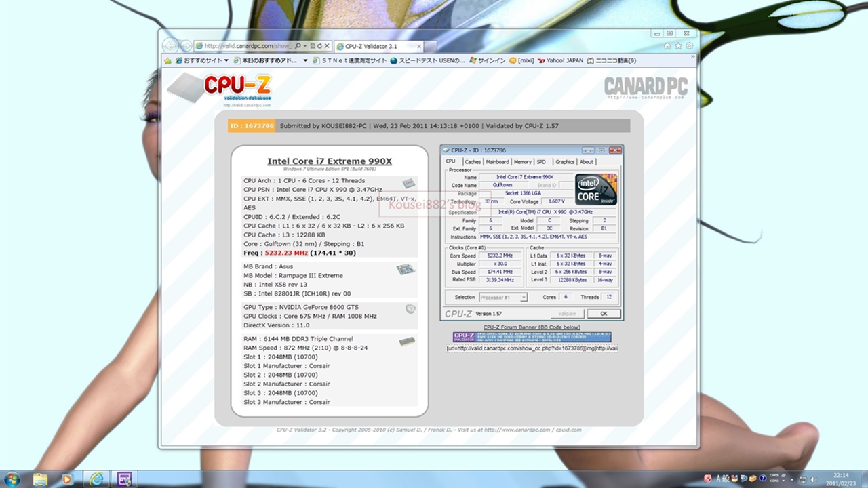Toggle the Compatibility View icon in address bar
This screenshot has width=868, height=488.
tap(312, 46)
